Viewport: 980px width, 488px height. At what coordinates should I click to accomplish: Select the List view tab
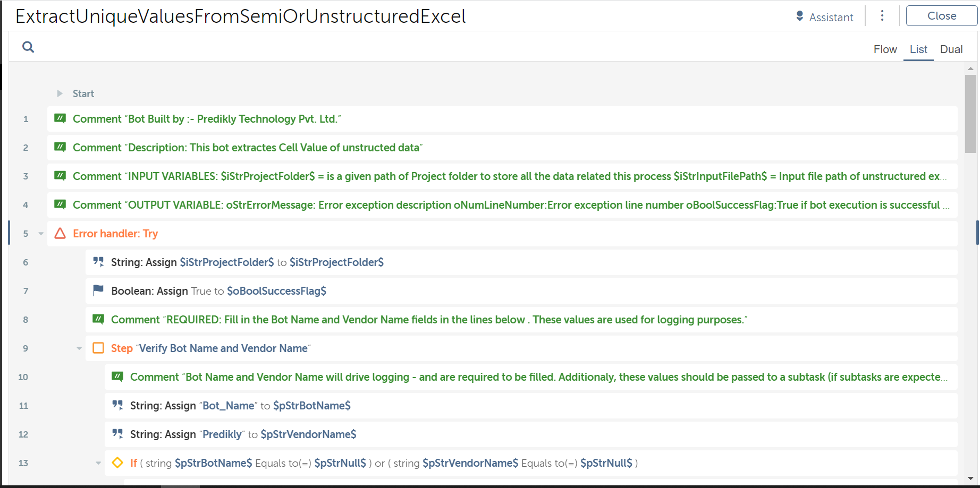(x=918, y=49)
